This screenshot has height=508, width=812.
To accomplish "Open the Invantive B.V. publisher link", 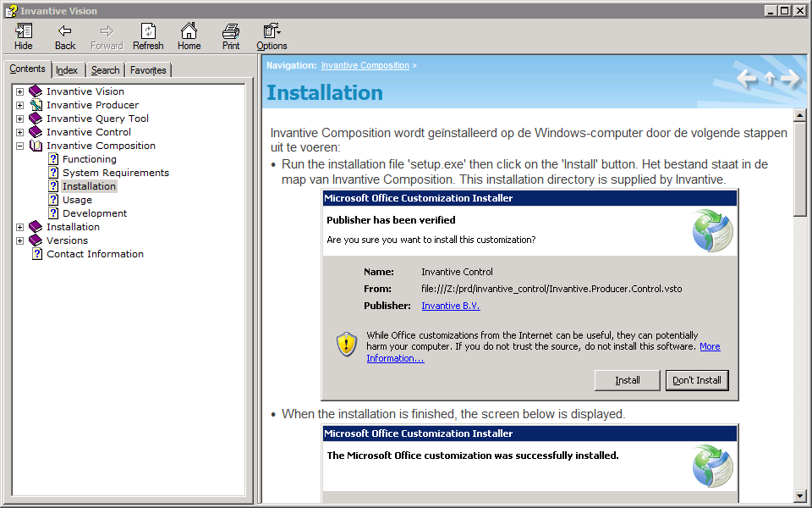I will pyautogui.click(x=451, y=306).
